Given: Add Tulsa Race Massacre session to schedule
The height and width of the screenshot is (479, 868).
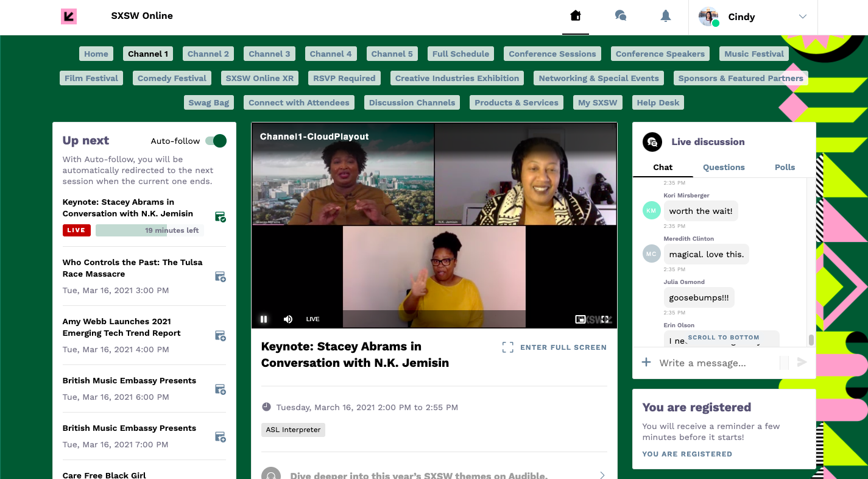Looking at the screenshot, I should point(221,277).
